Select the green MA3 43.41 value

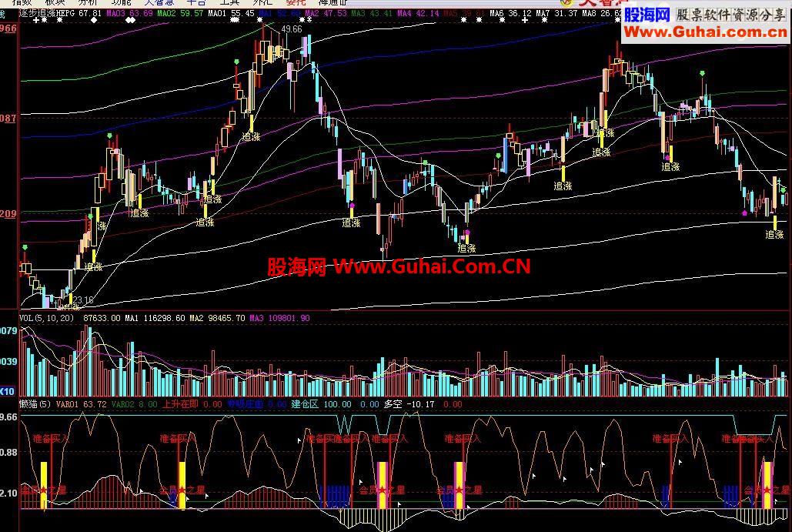point(372,13)
